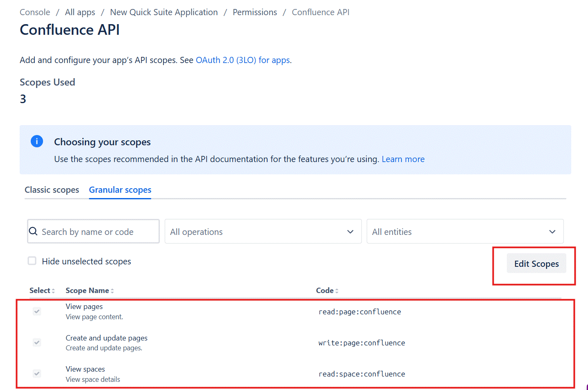Sort by Scope Name column arrows
Image resolution: width=588 pixels, height=390 pixels.
pyautogui.click(x=112, y=291)
